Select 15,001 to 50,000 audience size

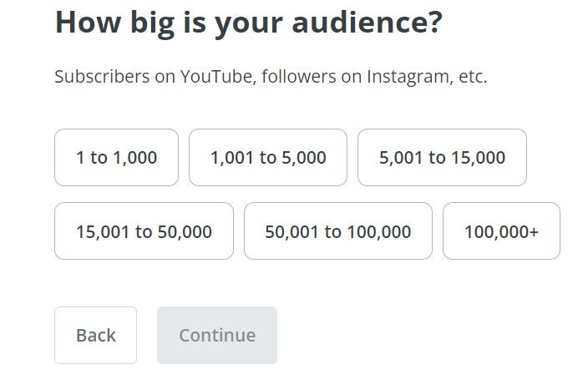[x=144, y=231]
